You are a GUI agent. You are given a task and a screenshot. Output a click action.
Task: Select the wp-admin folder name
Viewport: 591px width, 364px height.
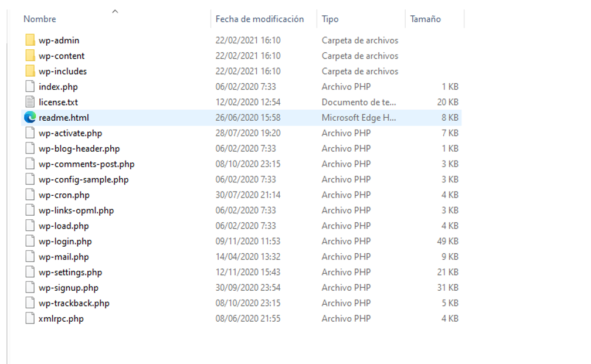(59, 40)
